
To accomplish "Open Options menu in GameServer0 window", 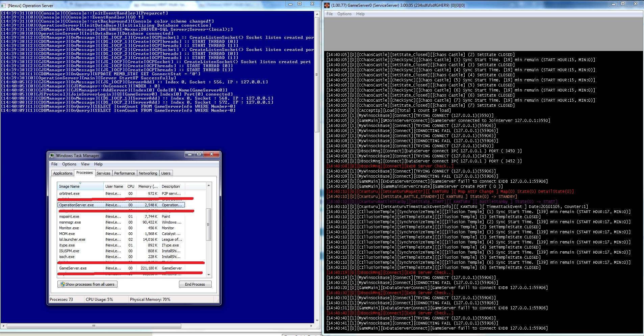I will point(344,14).
